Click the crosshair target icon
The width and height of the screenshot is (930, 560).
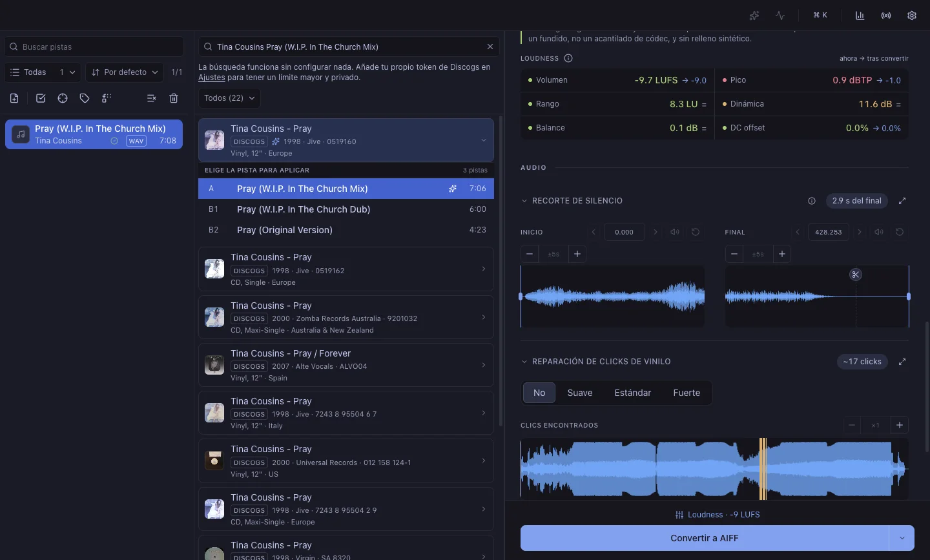[x=63, y=98]
